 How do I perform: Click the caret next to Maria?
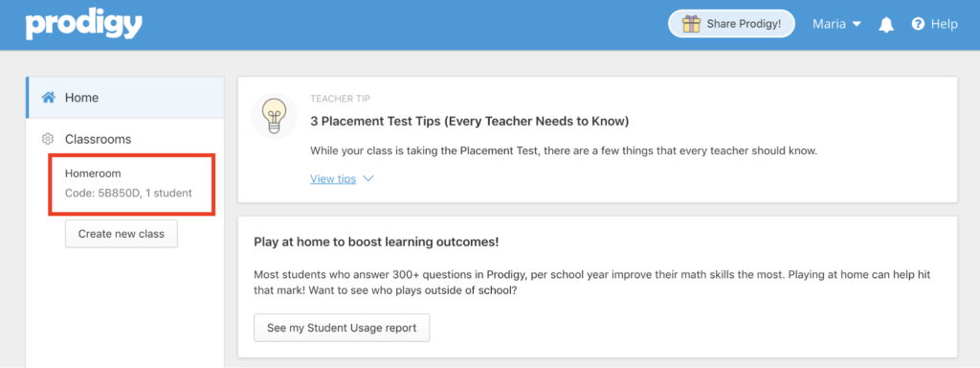point(857,24)
